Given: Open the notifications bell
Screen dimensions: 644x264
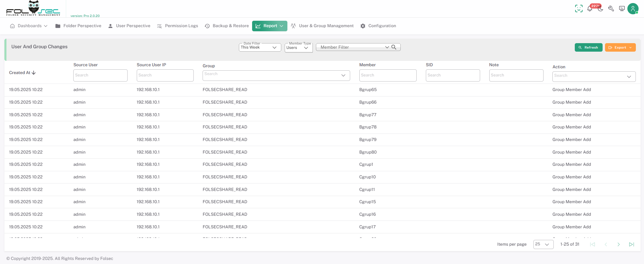Looking at the screenshot, I should point(590,9).
